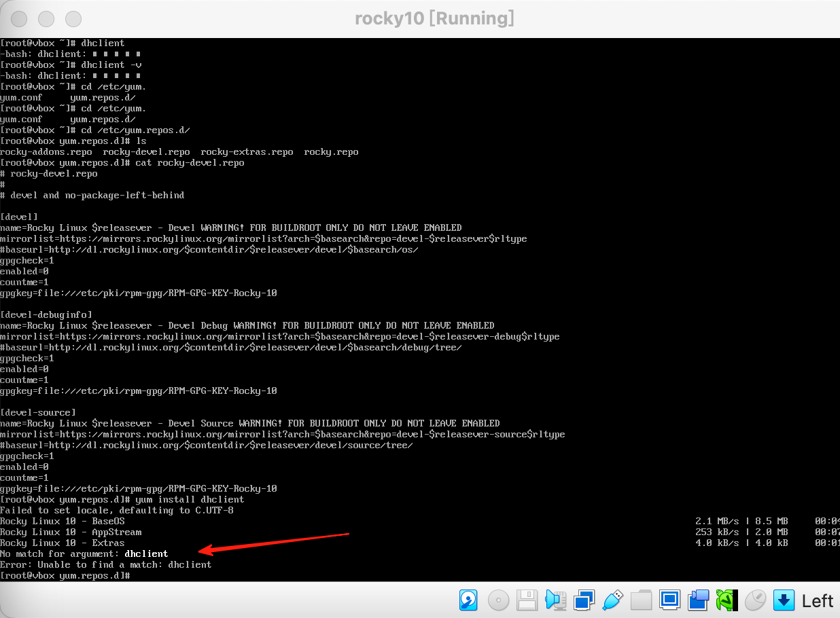
Task: Click the mirrorlist line containing 'releasever-debug'
Action: (280, 336)
